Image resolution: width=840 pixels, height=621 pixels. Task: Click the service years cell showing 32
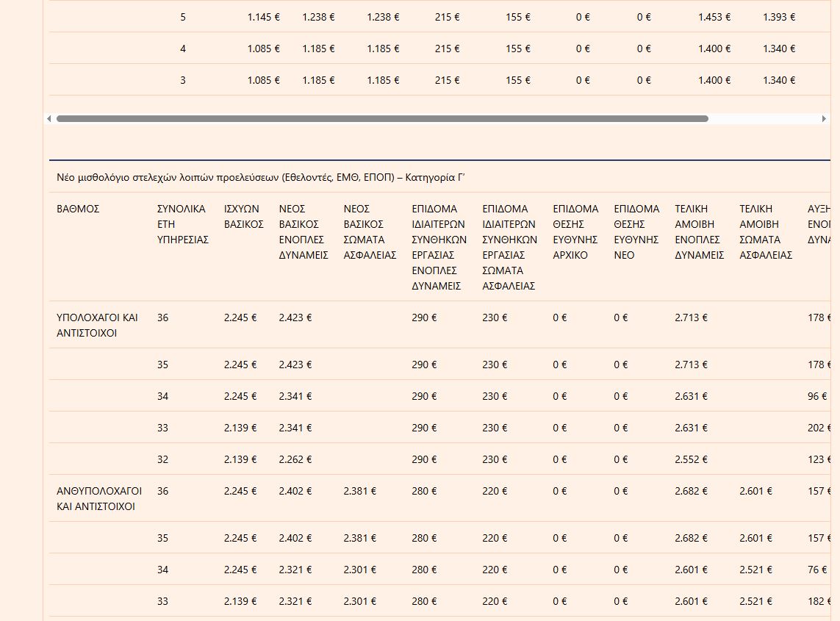(x=162, y=459)
